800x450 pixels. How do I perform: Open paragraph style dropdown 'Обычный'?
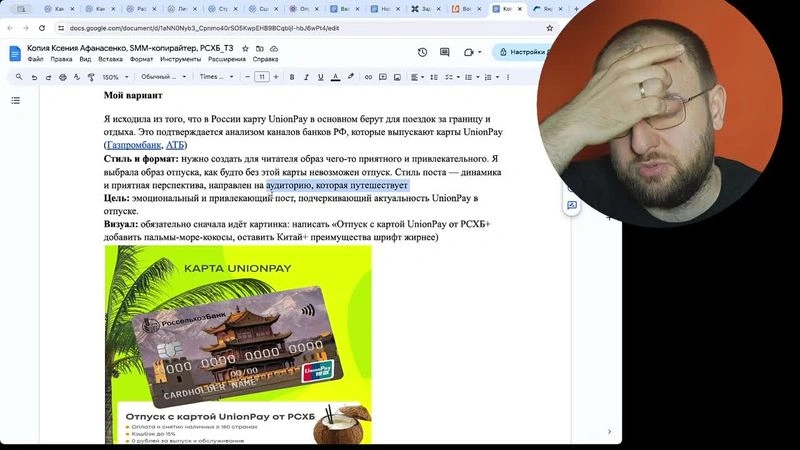pyautogui.click(x=163, y=77)
